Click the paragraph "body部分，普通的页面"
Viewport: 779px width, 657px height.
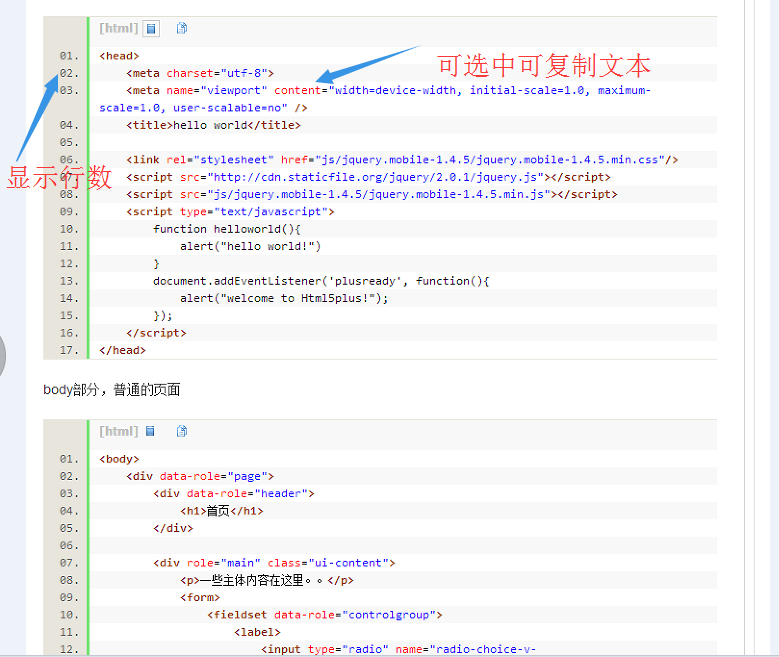(112, 390)
